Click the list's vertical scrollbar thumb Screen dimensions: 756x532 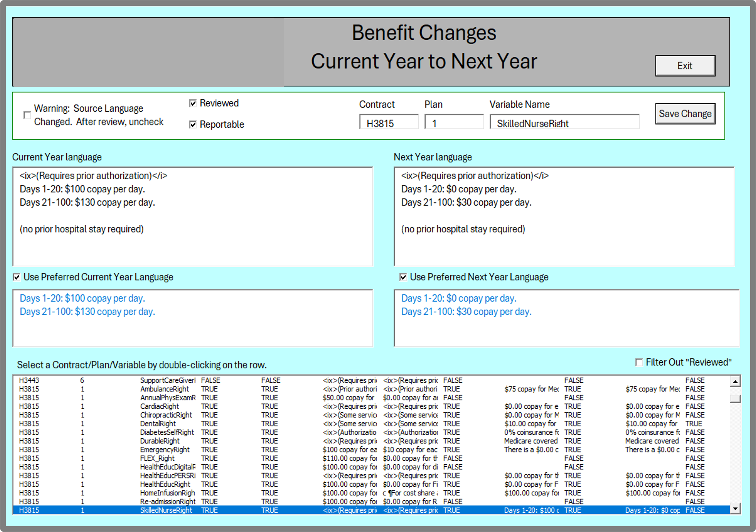point(735,399)
